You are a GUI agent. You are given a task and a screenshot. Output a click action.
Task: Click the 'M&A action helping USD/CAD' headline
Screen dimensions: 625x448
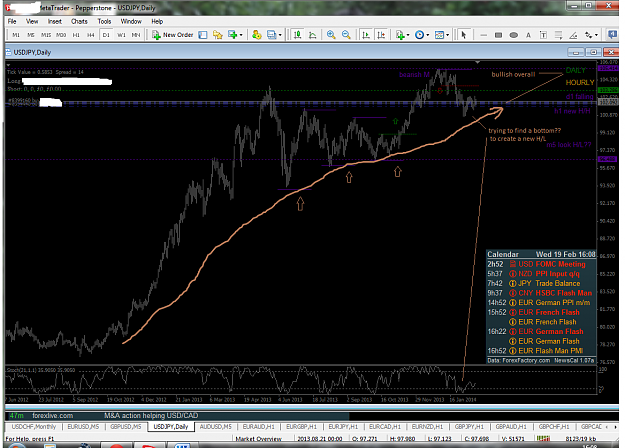pyautogui.click(x=151, y=416)
